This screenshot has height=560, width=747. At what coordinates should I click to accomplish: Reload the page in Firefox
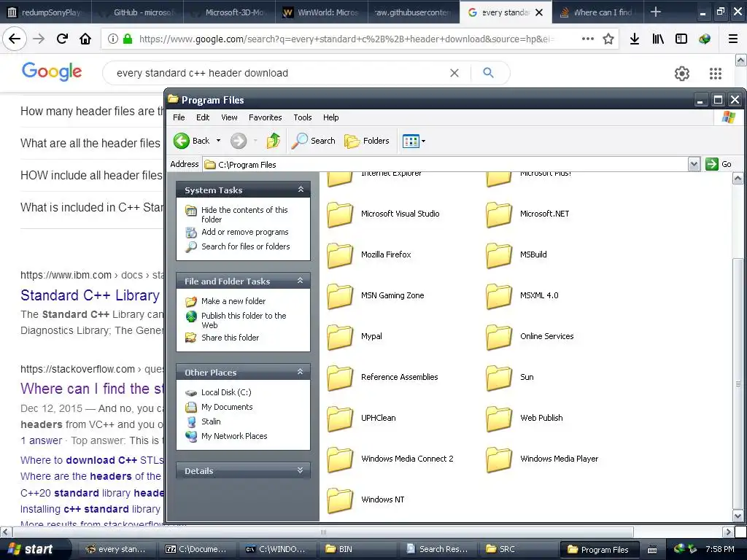[62, 39]
